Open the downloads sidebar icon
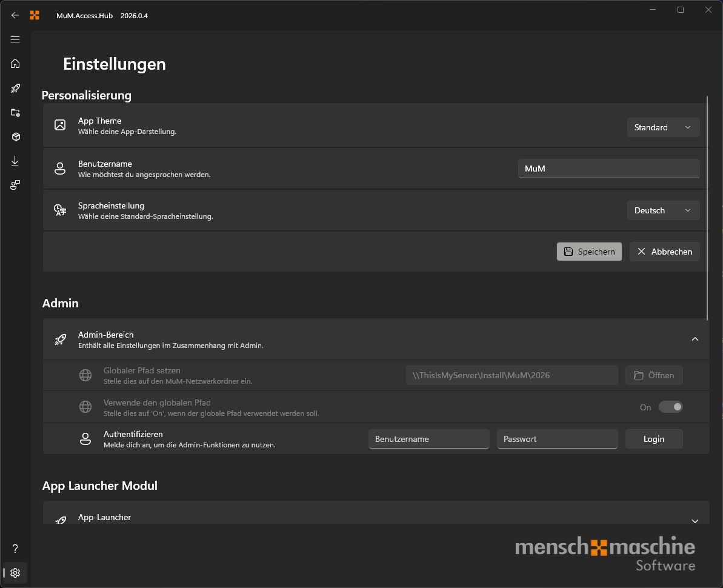The height and width of the screenshot is (588, 723). pos(15,161)
